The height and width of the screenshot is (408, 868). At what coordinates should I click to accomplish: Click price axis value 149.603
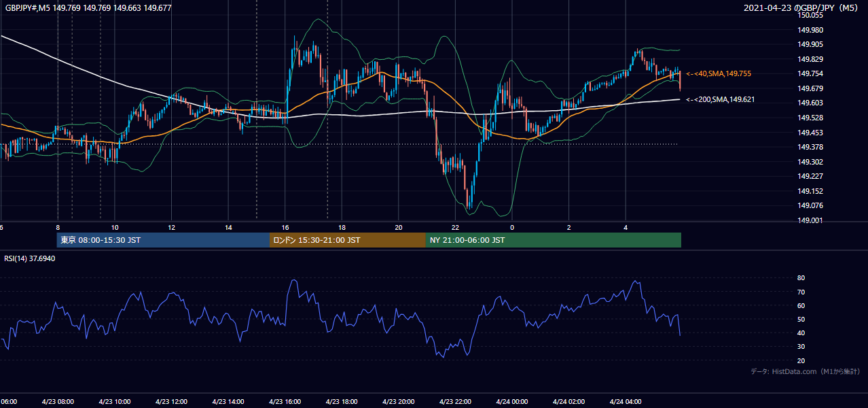pyautogui.click(x=811, y=103)
